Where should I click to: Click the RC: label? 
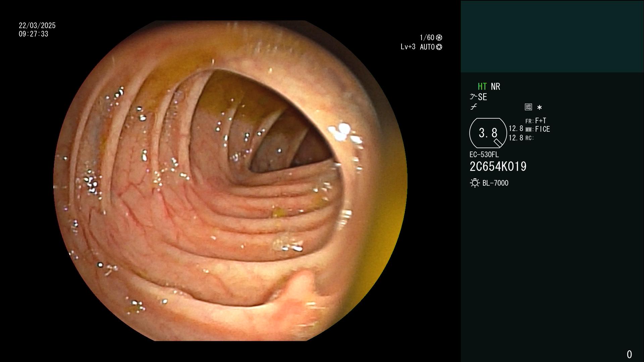529,138
